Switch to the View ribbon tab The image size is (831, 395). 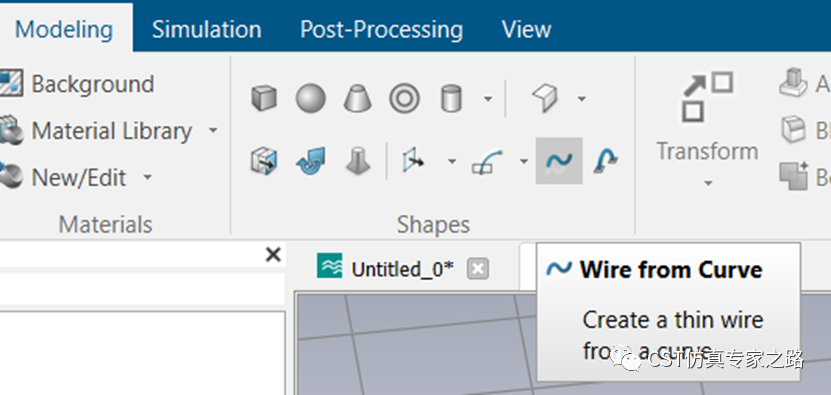(526, 29)
